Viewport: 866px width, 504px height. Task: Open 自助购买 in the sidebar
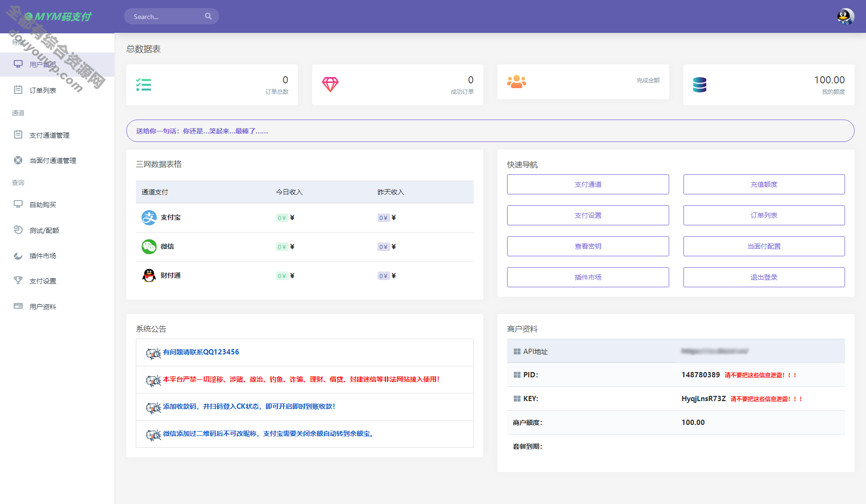pyautogui.click(x=57, y=205)
